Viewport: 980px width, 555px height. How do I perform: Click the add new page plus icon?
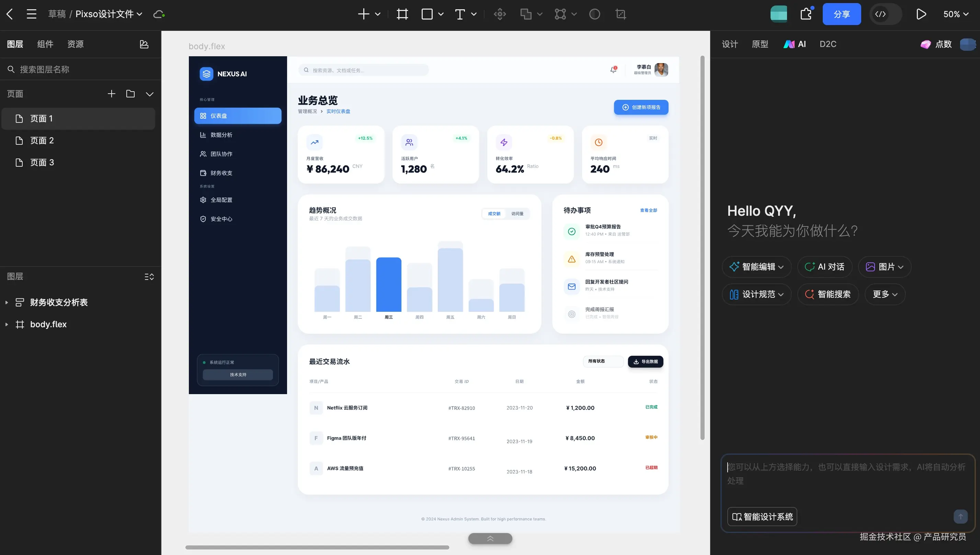pyautogui.click(x=111, y=94)
